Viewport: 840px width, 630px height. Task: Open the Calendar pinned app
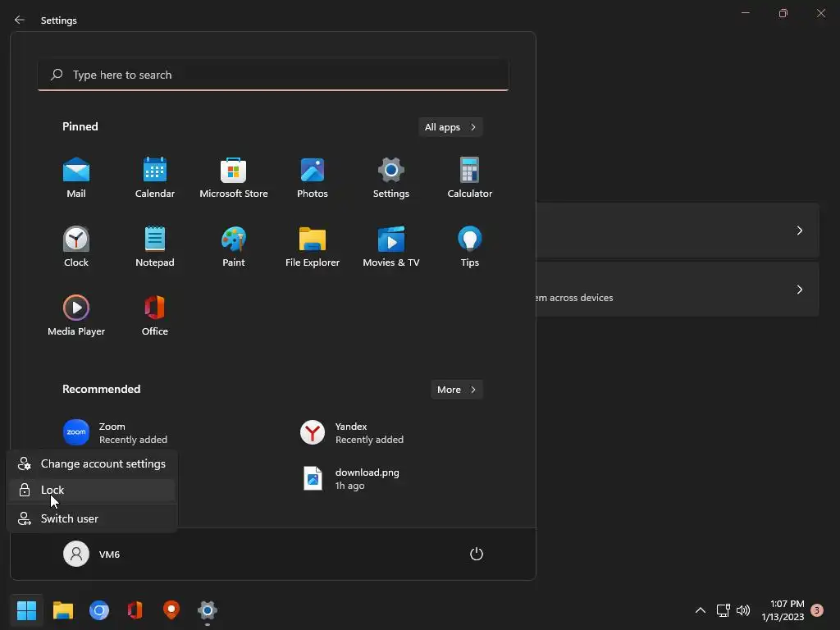(x=155, y=178)
